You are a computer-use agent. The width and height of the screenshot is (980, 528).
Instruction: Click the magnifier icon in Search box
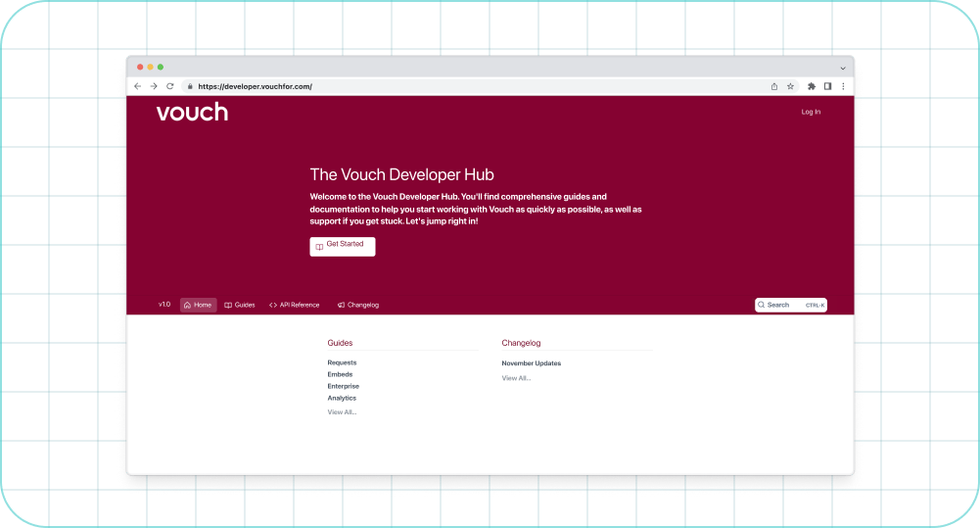762,305
